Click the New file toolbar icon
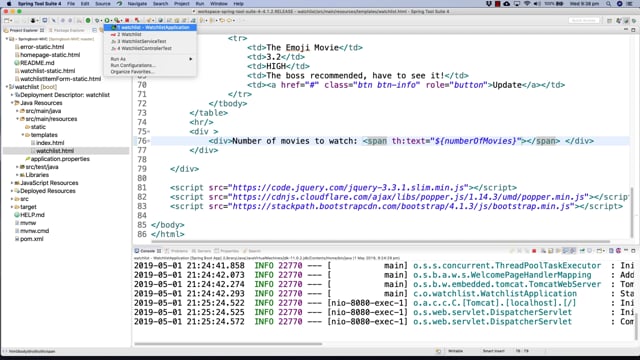Image resolution: width=640 pixels, height=360 pixels. 7,20
